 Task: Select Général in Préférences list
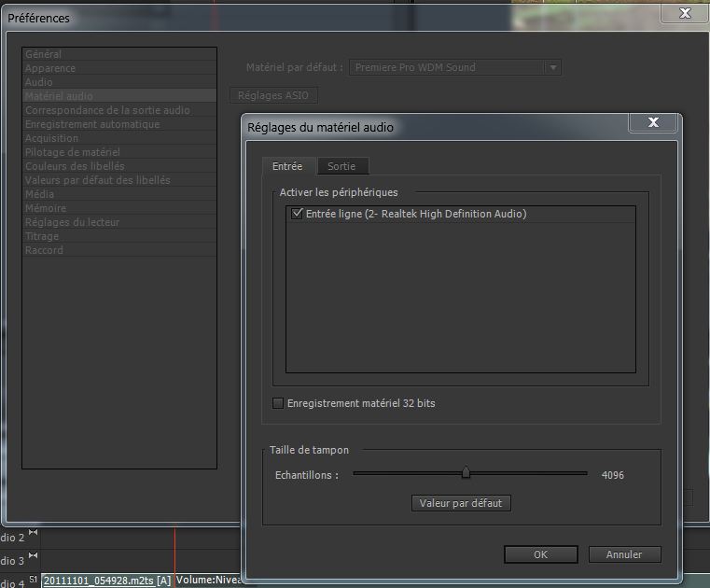tap(119, 54)
